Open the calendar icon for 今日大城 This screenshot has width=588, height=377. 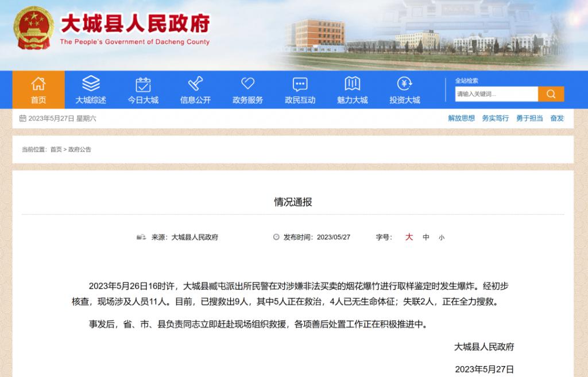coord(143,84)
